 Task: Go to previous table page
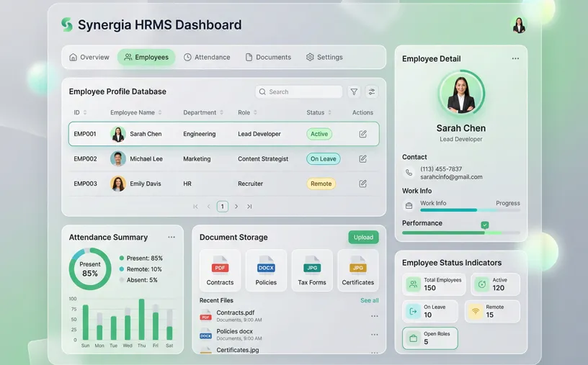coord(208,207)
